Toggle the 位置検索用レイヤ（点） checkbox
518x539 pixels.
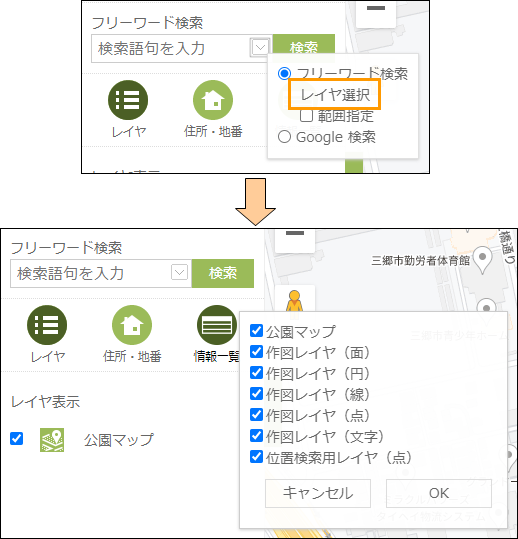coord(256,457)
